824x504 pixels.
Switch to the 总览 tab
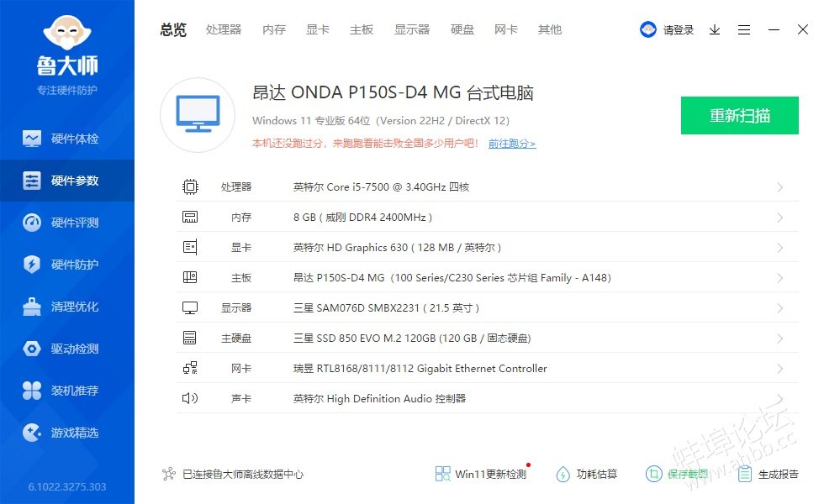(173, 30)
